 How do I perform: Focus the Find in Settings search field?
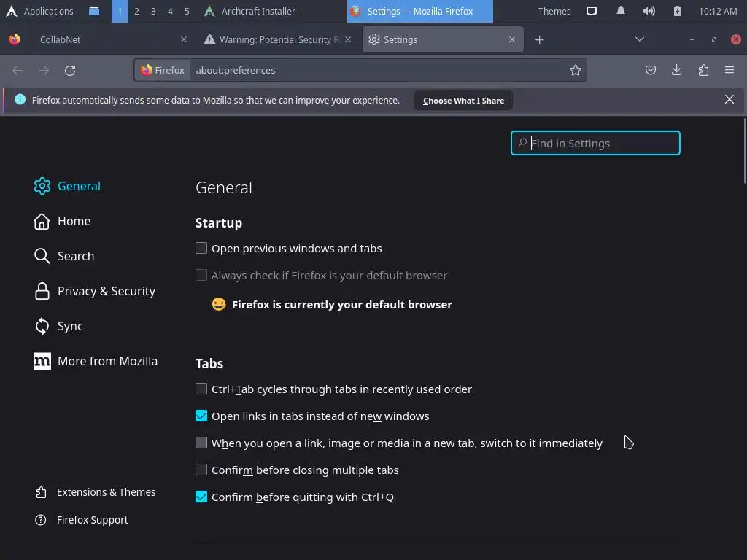[x=603, y=144]
